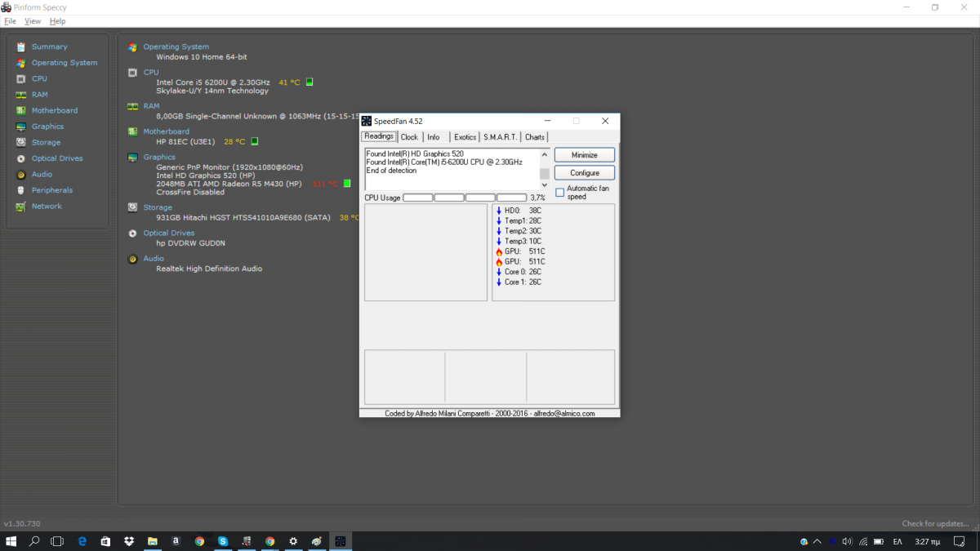Viewport: 980px width, 551px height.
Task: Switch to SpeedFan via its taskbar icon
Action: (x=341, y=541)
